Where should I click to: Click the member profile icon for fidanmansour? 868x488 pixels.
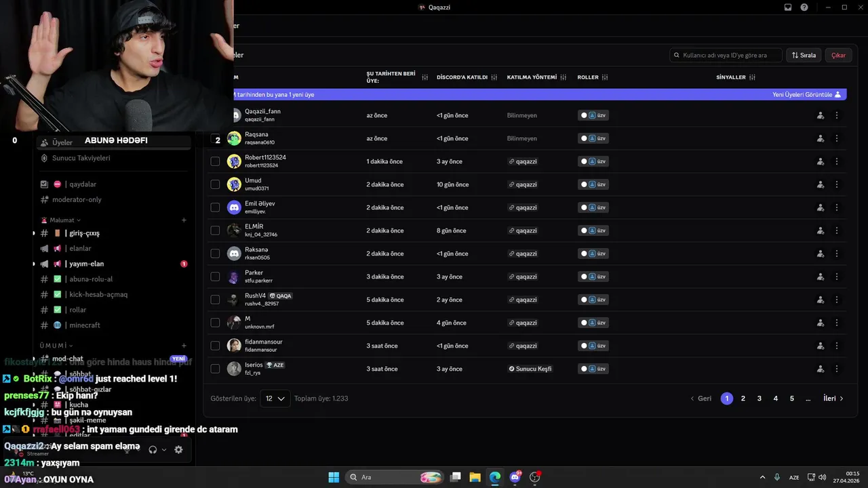pos(821,346)
